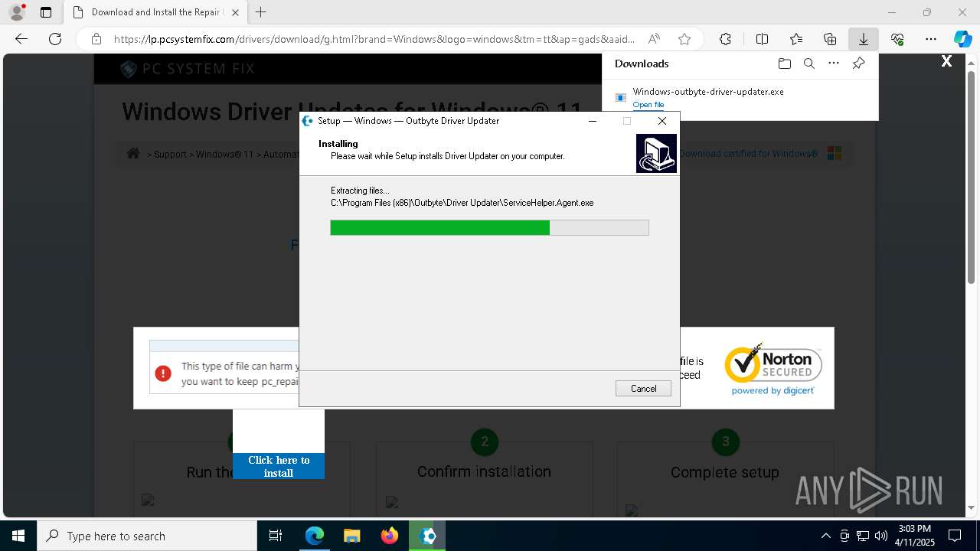Viewport: 980px width, 551px height.
Task: Click the setup computer image icon
Action: tap(656, 153)
